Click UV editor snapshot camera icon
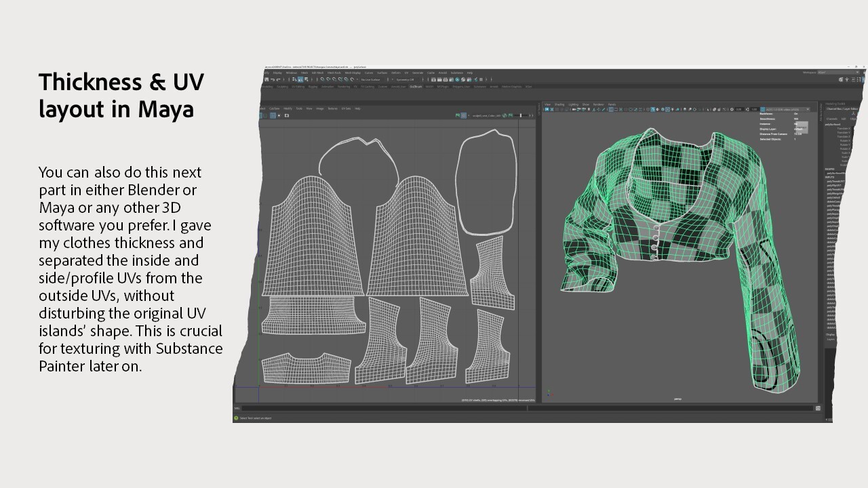 [x=287, y=115]
